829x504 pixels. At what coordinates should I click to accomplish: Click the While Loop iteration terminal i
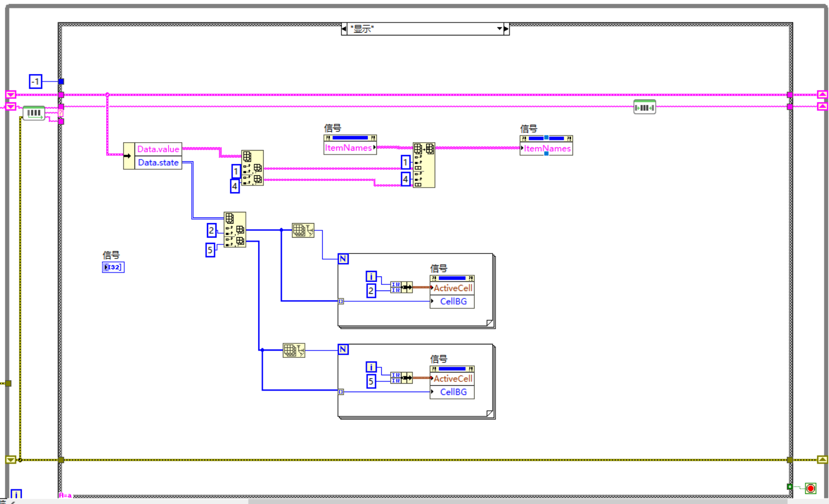click(16, 494)
